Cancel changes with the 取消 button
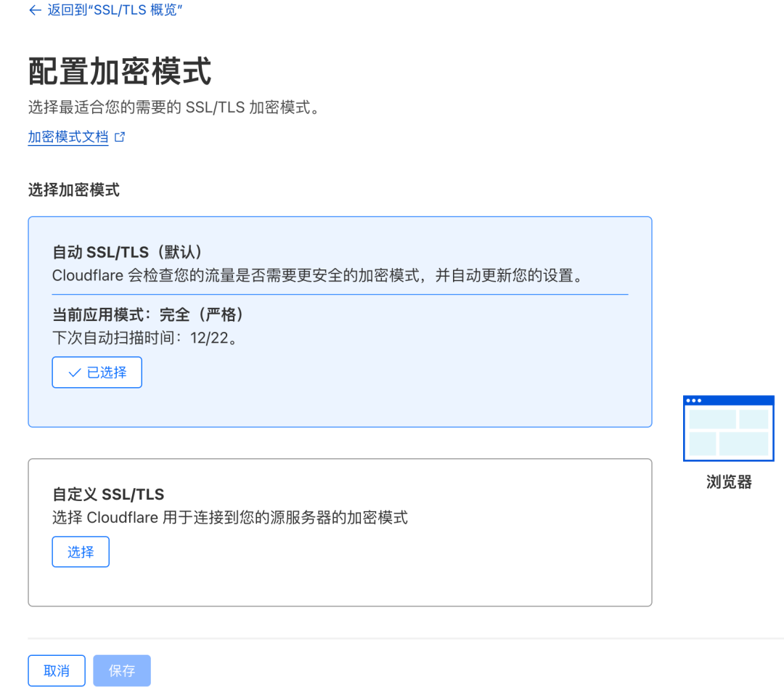The height and width of the screenshot is (687, 784). pos(57,670)
